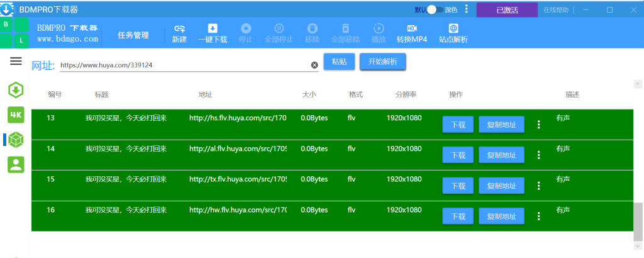Open the hamburger menu in sidebar
This screenshot has height=258, width=644.
[16, 61]
